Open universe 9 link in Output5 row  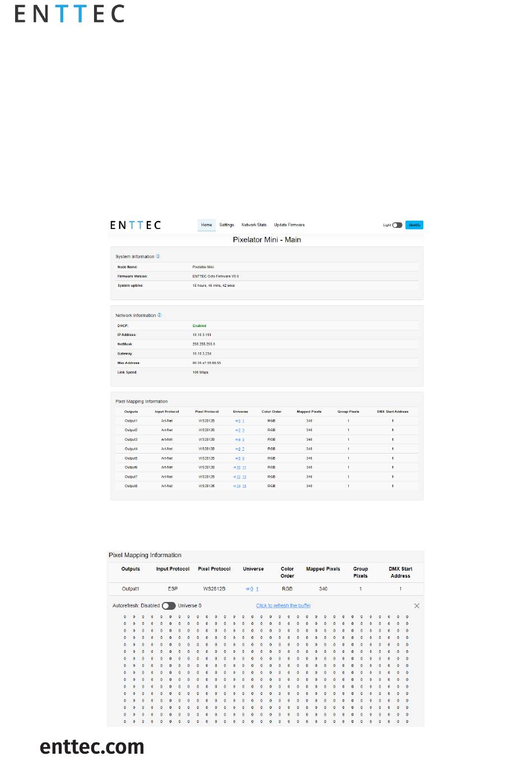[243, 458]
